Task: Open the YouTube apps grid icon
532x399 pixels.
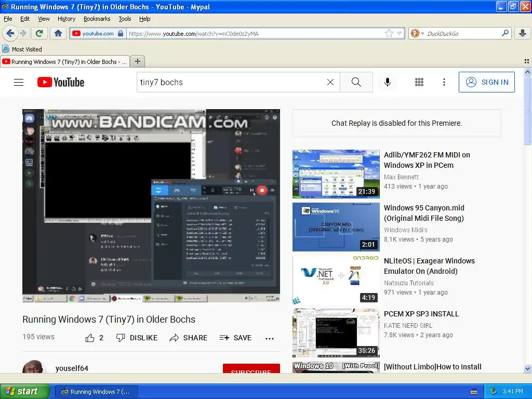Action: coord(419,82)
